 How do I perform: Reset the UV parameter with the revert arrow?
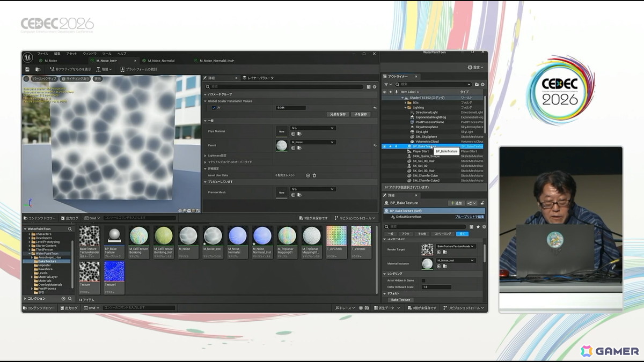375,108
